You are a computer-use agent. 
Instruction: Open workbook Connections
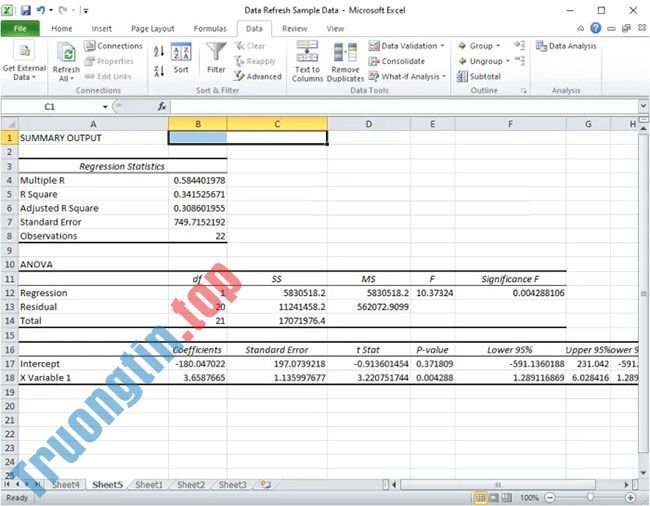click(113, 46)
